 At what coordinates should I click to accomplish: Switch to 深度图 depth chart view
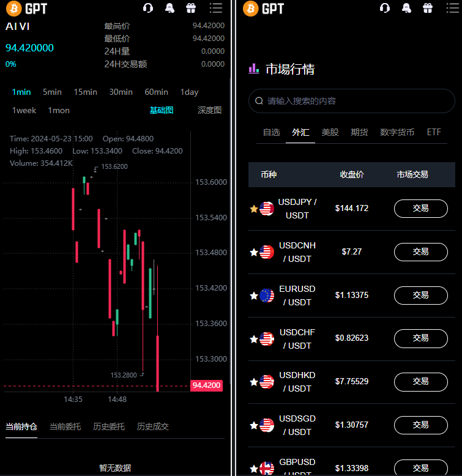coord(210,110)
